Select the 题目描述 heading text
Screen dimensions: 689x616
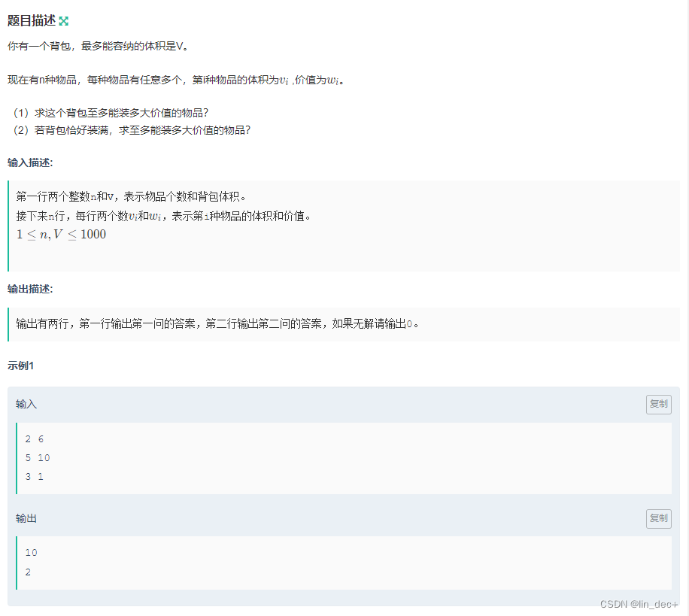[32, 20]
